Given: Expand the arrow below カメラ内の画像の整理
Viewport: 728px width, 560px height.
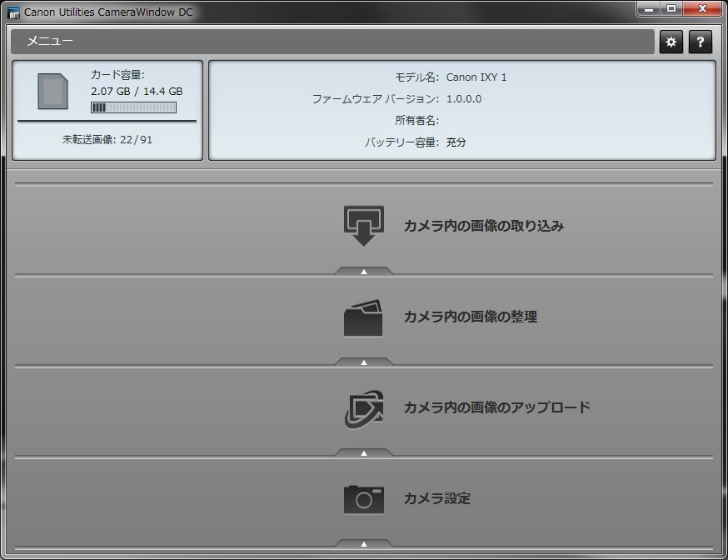Looking at the screenshot, I should point(364,362).
